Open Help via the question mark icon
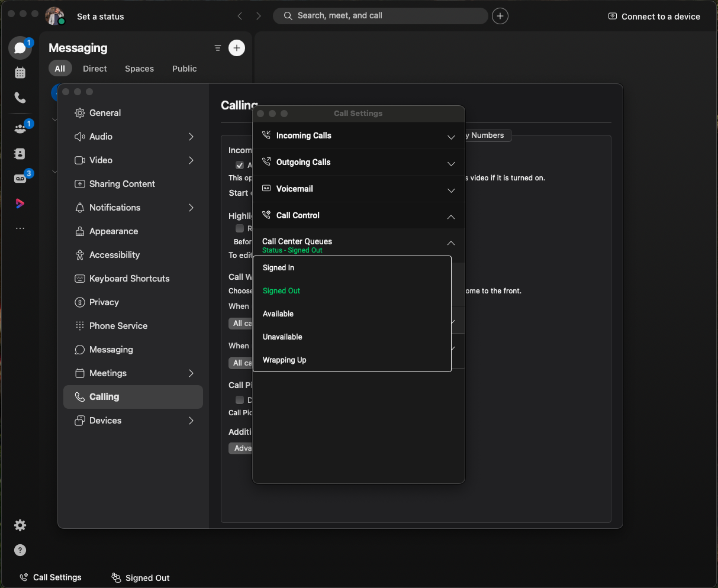The image size is (718, 588). (20, 550)
